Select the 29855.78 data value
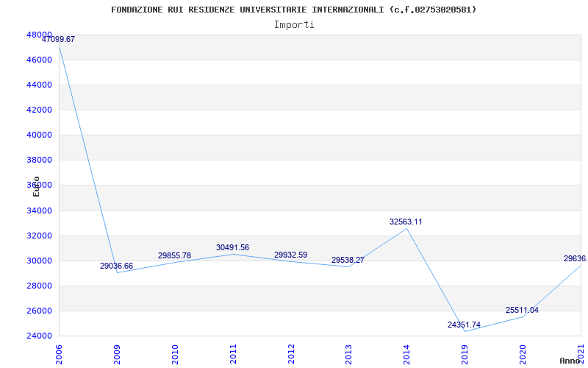 (x=174, y=255)
